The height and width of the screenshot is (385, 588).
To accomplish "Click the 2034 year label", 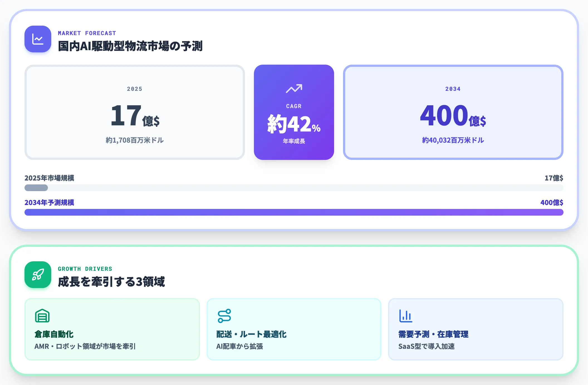I will click(453, 89).
